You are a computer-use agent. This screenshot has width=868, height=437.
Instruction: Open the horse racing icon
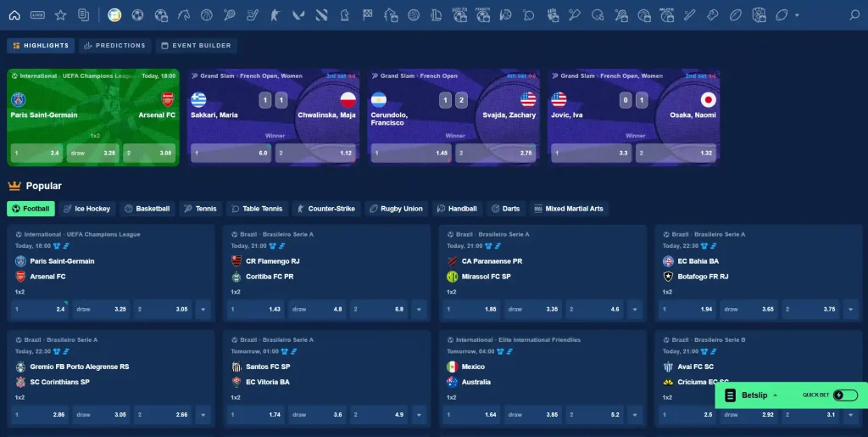pyautogui.click(x=184, y=15)
